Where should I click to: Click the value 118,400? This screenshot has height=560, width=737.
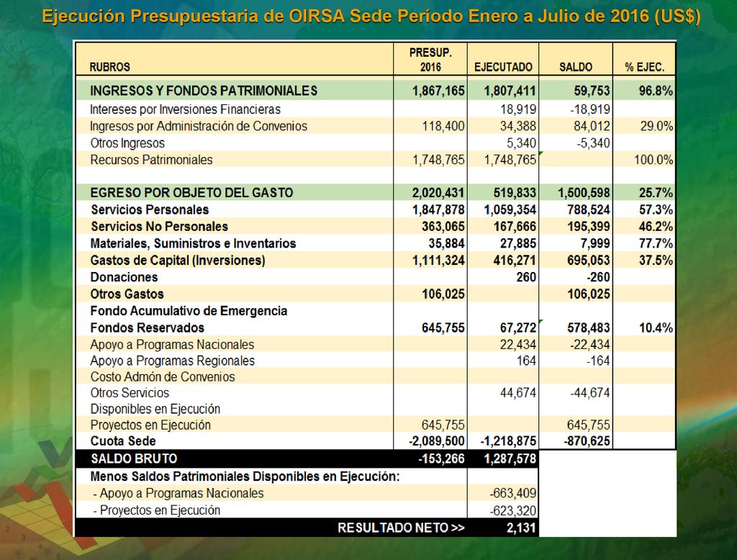[443, 126]
